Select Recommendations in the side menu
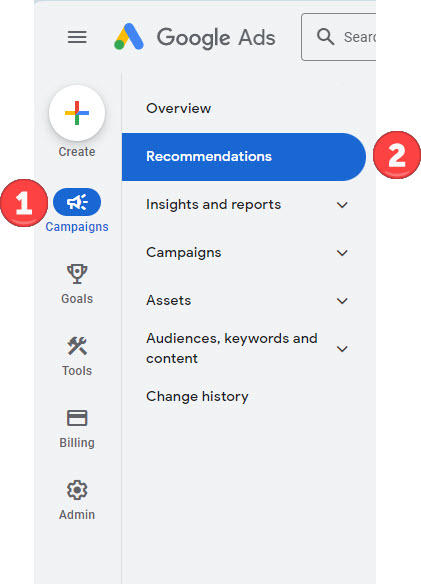The height and width of the screenshot is (584, 421). click(244, 157)
